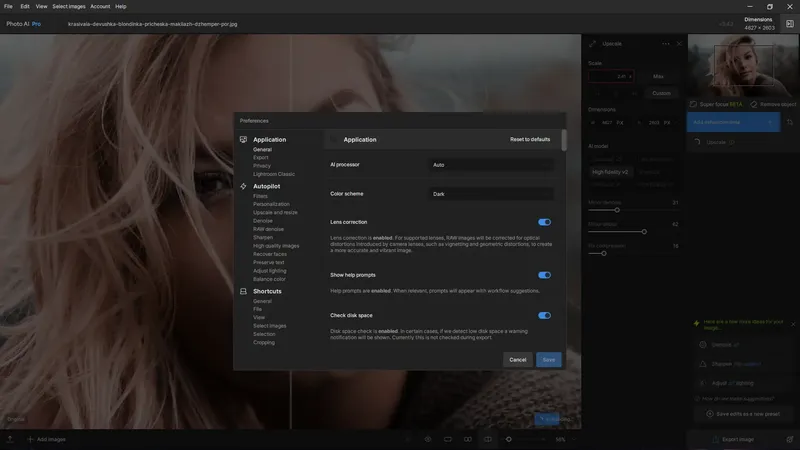Toggle the Lens correction switch
Image resolution: width=800 pixels, height=450 pixels.
[x=544, y=222]
